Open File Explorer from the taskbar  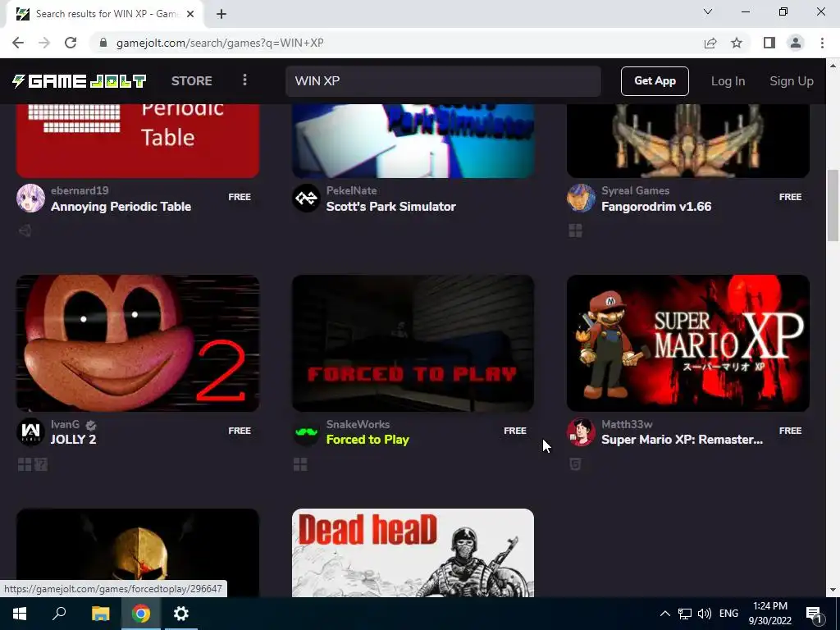tap(100, 614)
